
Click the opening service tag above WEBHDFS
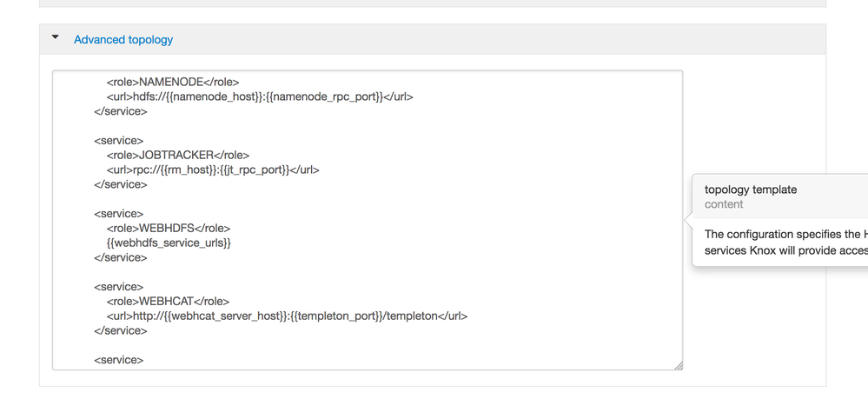pos(118,214)
